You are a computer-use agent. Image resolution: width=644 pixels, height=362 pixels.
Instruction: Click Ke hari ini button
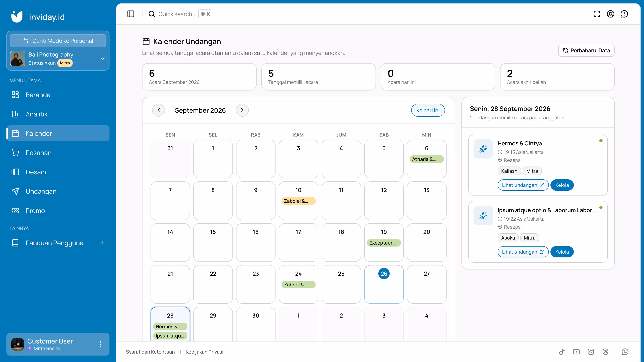coord(428,110)
